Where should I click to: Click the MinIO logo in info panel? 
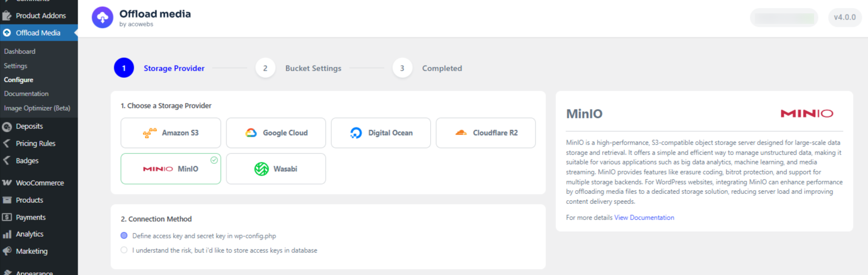pyautogui.click(x=806, y=113)
